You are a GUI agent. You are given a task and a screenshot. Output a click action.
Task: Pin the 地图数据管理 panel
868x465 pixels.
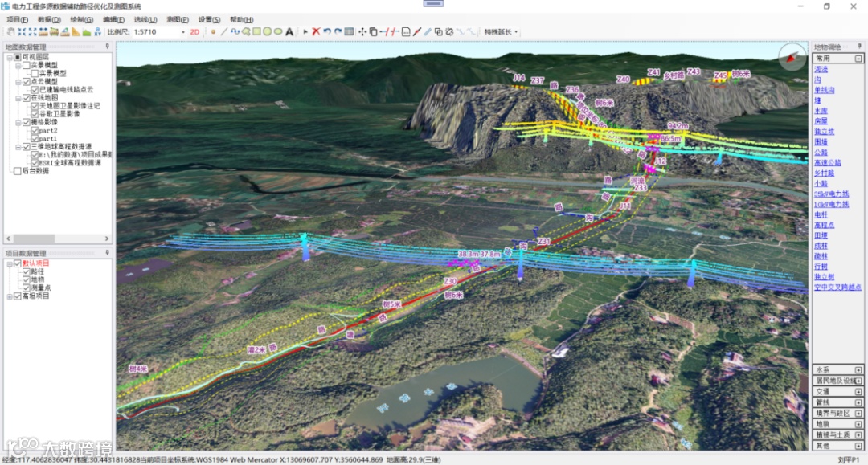[107, 47]
